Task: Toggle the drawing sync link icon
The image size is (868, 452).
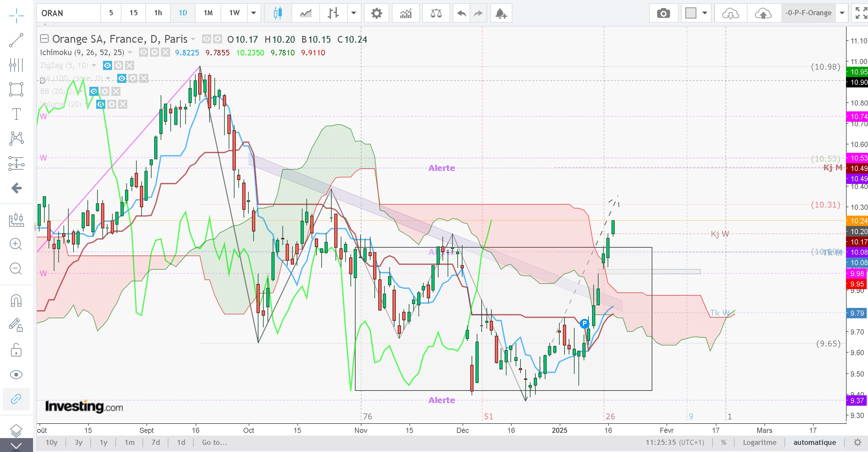Action: coord(16,399)
